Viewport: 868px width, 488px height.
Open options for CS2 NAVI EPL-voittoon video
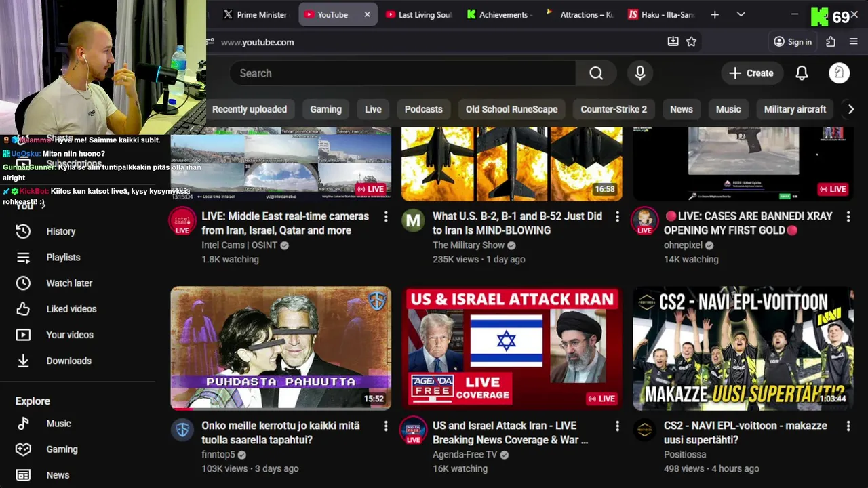[x=848, y=426]
